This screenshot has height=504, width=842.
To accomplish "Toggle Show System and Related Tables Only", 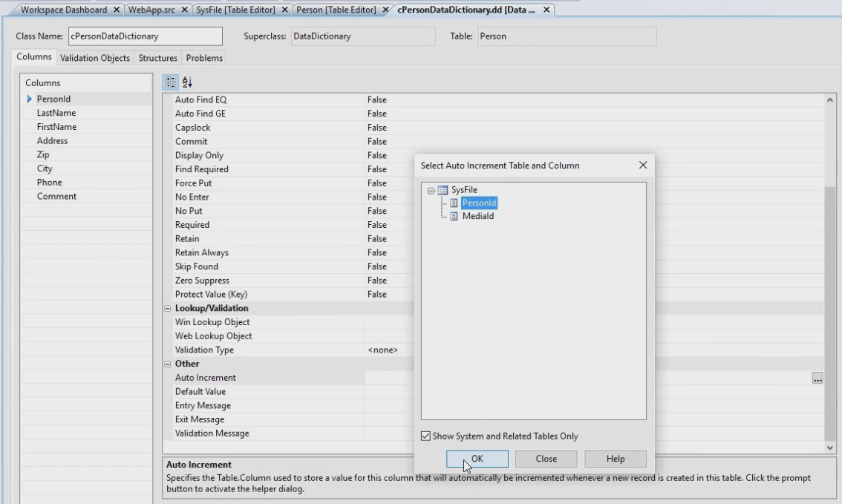I will 426,436.
